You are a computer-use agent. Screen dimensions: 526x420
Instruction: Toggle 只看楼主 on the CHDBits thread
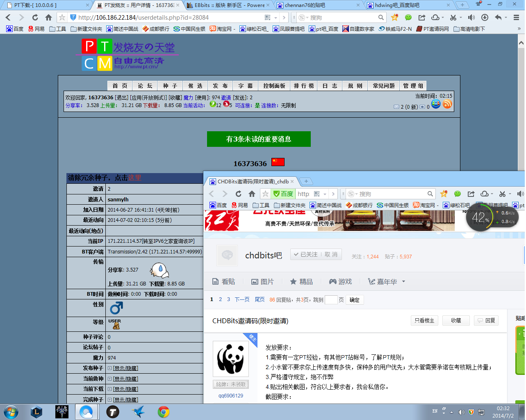pos(424,321)
